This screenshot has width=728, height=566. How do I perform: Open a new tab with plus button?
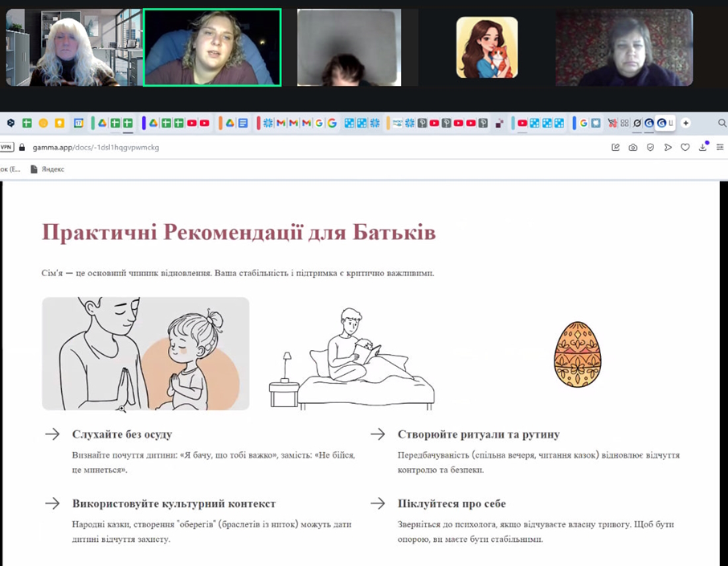pos(685,123)
